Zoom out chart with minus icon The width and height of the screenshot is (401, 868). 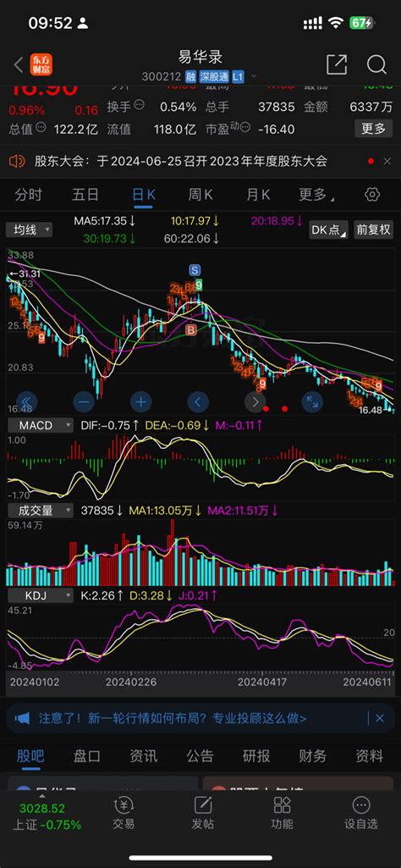84,401
